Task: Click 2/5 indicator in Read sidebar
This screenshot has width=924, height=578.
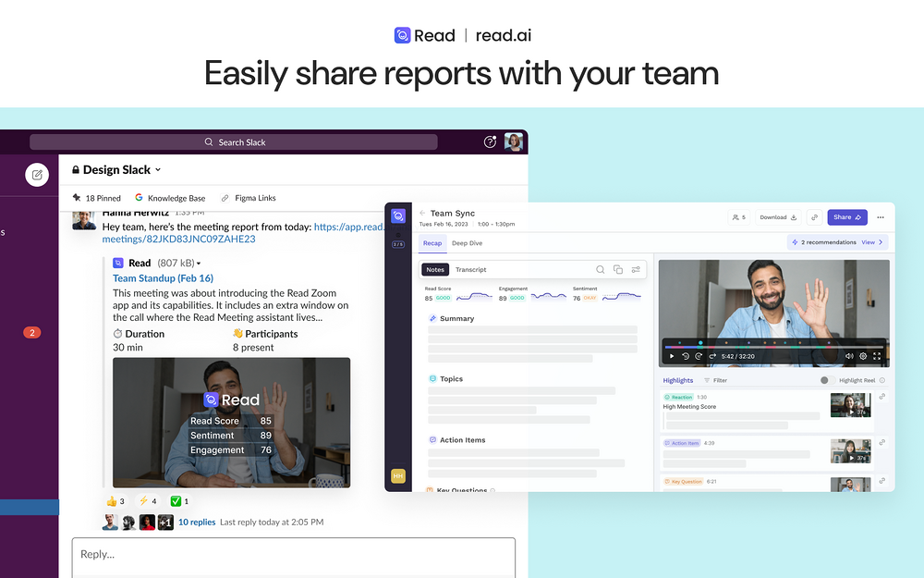Action: tap(398, 244)
